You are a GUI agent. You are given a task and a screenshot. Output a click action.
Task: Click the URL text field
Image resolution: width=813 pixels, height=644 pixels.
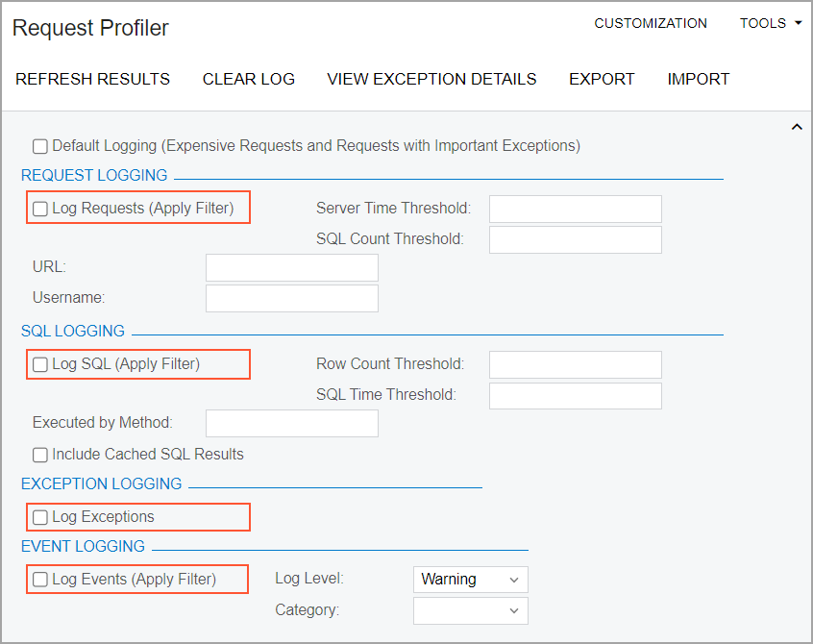(292, 268)
